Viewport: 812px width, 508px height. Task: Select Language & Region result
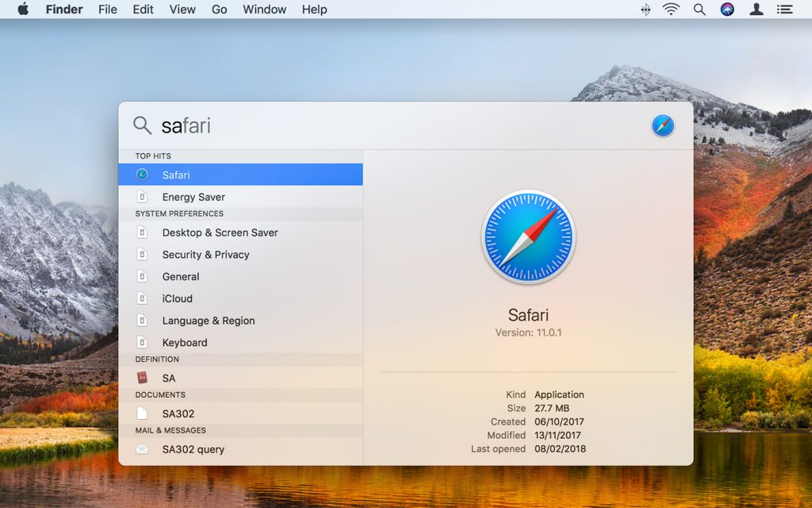(240, 321)
